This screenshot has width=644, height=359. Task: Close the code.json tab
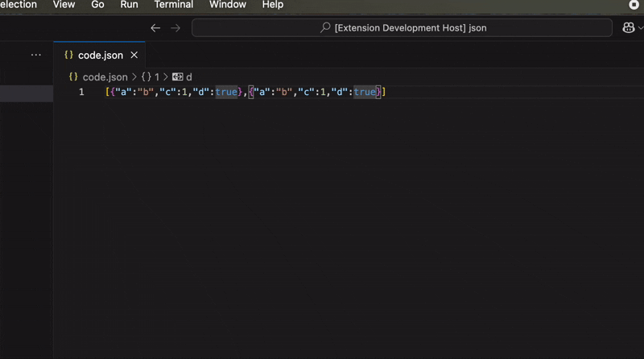tap(134, 55)
